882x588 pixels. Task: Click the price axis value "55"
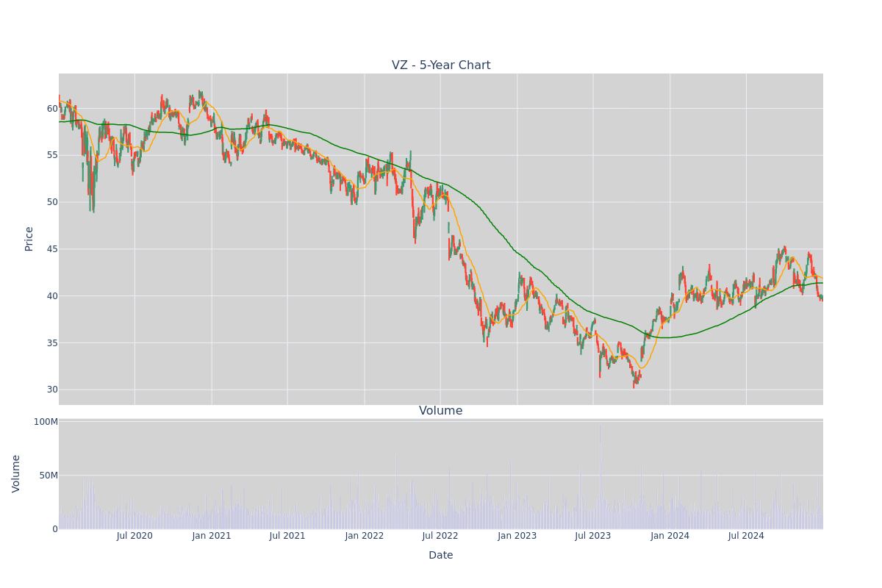click(x=52, y=155)
